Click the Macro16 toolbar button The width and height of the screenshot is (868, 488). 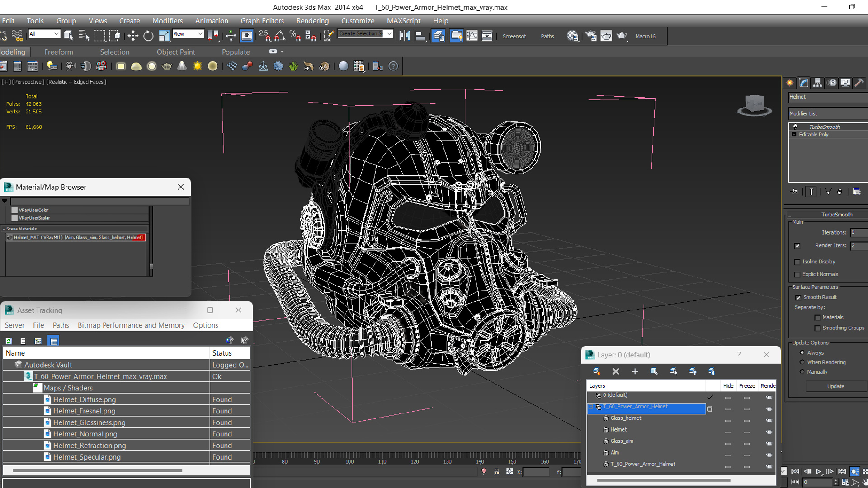pos(645,36)
